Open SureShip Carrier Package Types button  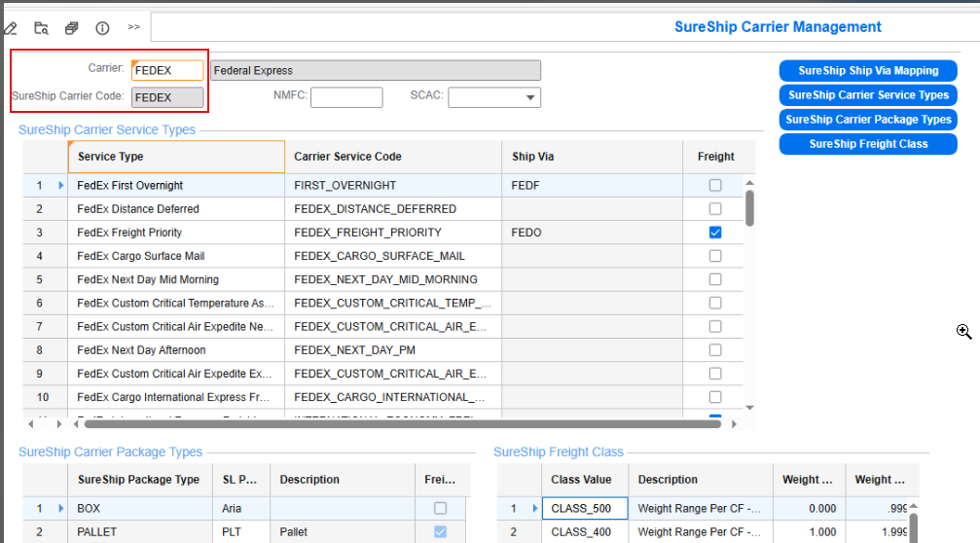pos(868,120)
